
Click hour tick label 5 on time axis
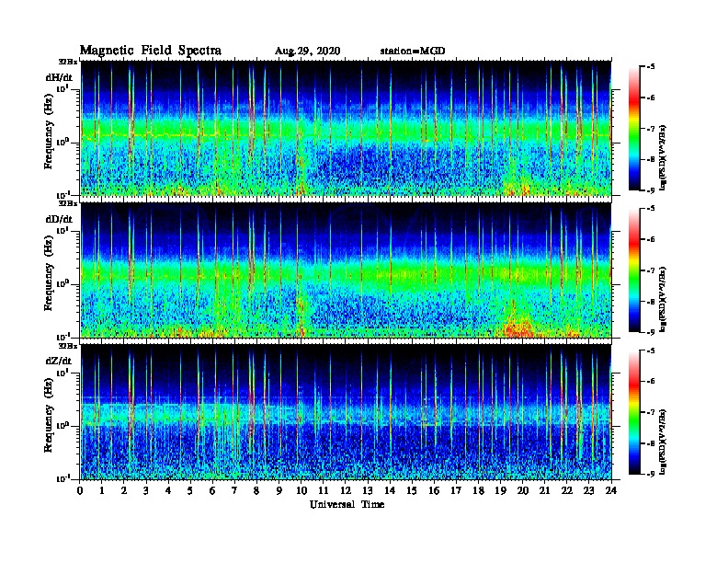click(190, 491)
